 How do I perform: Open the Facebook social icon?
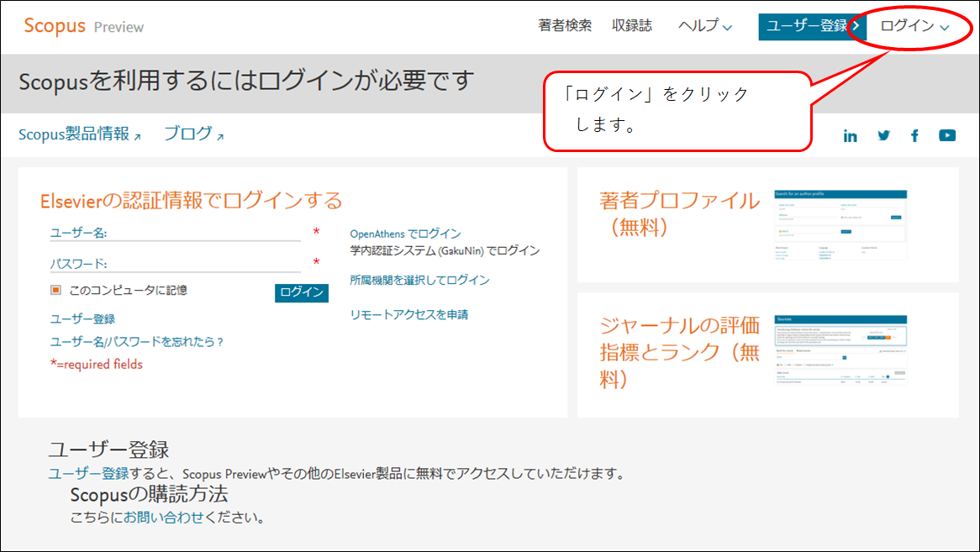click(x=914, y=135)
